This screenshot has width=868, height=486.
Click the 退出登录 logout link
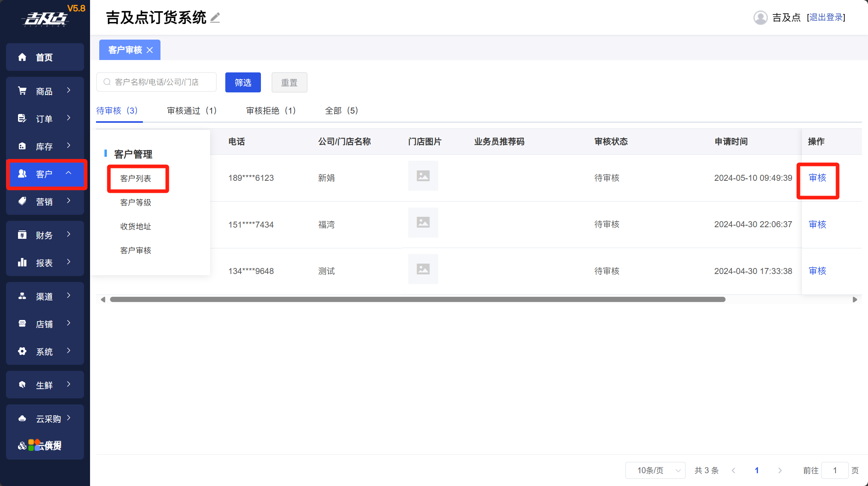tap(826, 18)
